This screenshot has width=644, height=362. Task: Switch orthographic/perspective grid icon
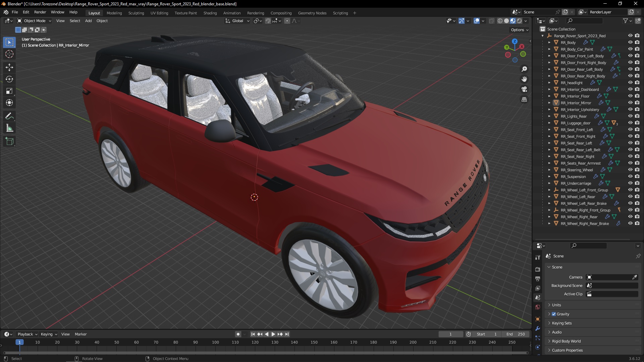point(524,99)
